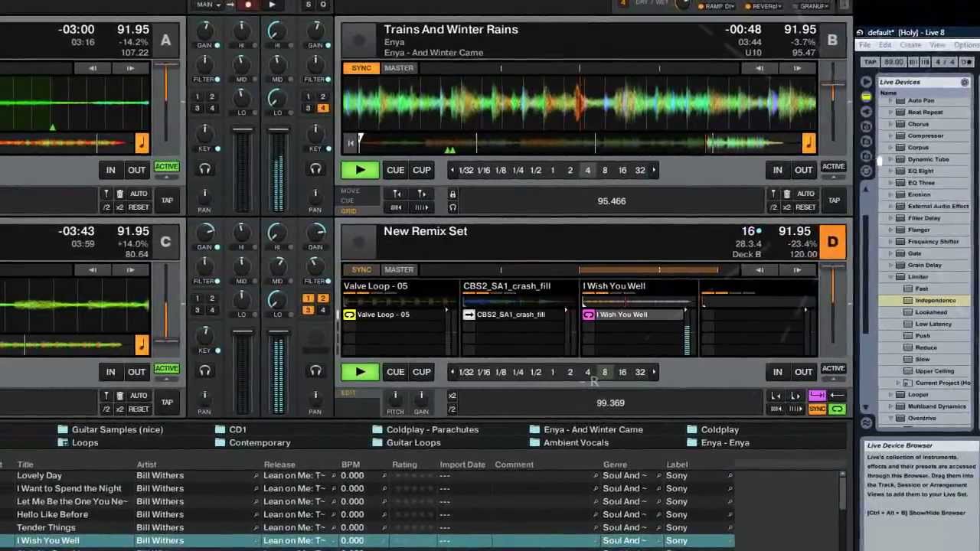This screenshot has width=980, height=551.
Task: Click Deck A delete grid marker trash icon
Action: click(x=119, y=194)
